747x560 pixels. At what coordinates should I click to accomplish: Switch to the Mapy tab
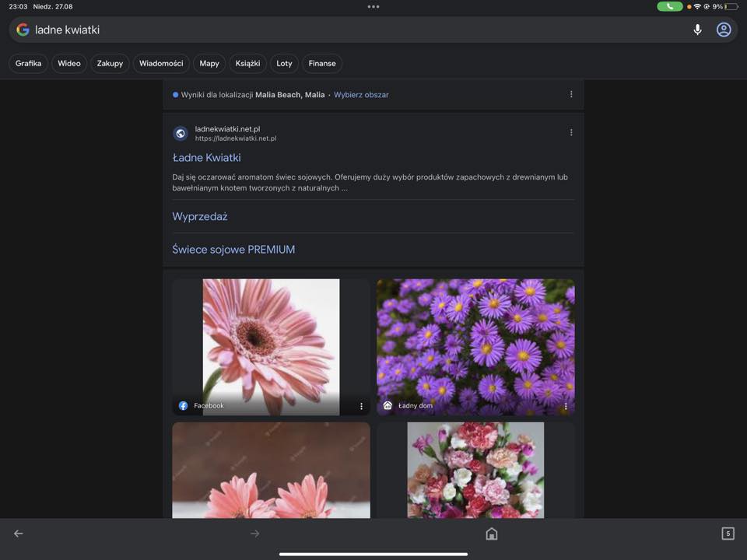tap(209, 63)
